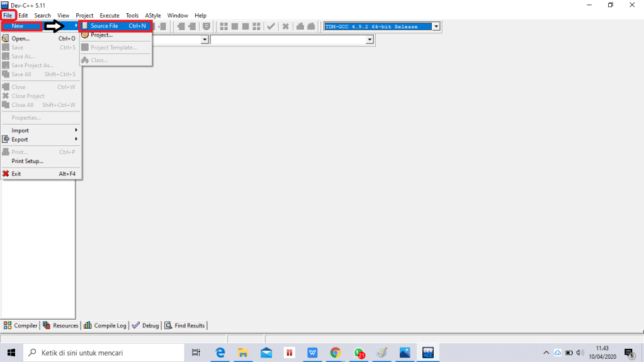Click the Find Results magnifier icon
The image size is (644, 362).
tap(168, 325)
